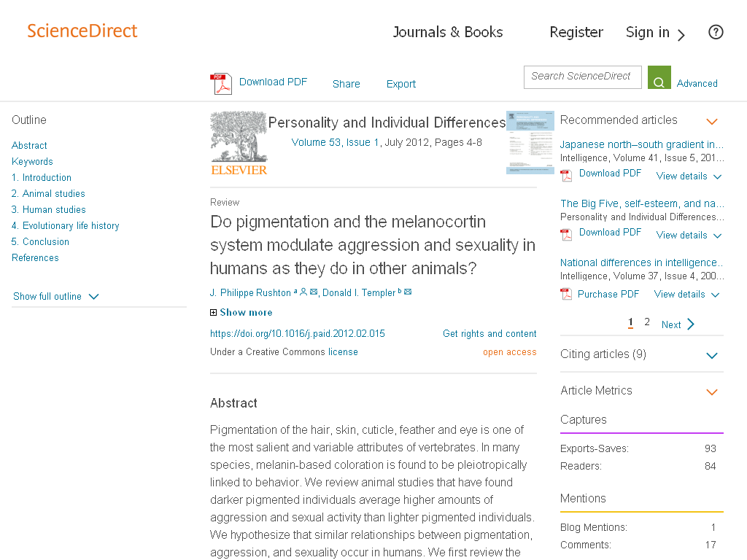Viewport: 747px width, 560px height.
Task: Click the journal issue cover thumbnail
Action: [x=530, y=142]
